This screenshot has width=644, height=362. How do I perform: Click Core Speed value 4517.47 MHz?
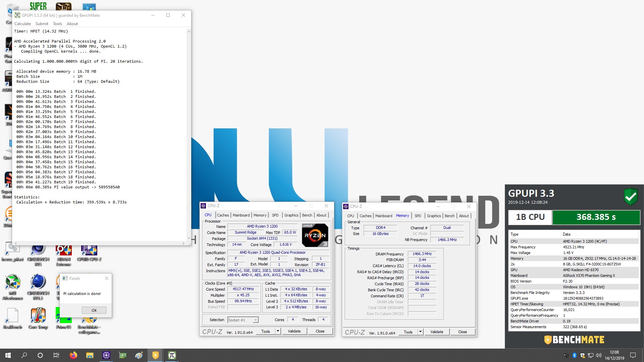243,289
